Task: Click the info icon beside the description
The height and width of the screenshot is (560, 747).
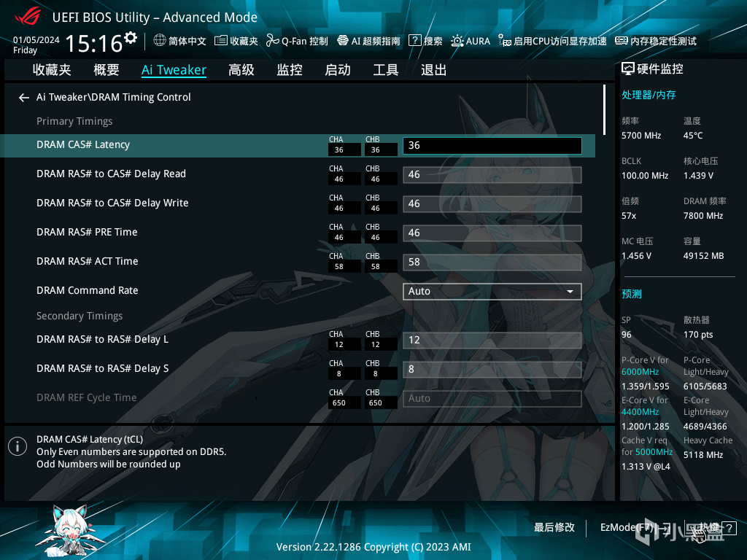Action: point(18,446)
